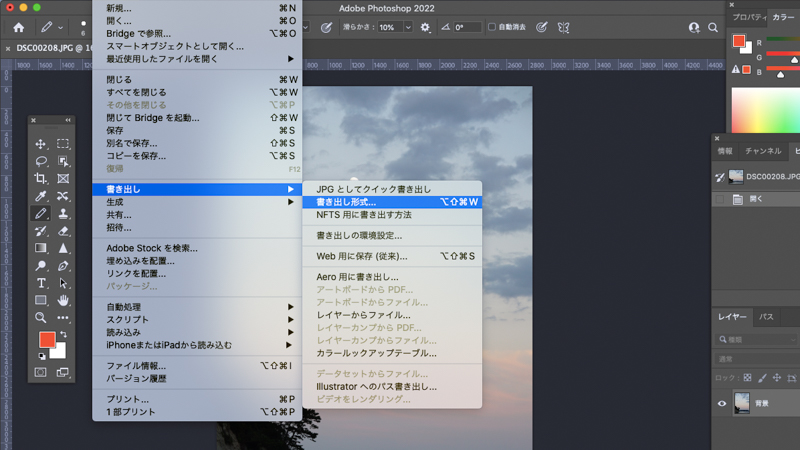The width and height of the screenshot is (800, 450).
Task: Click the G slider handle in Color panel
Action: click(x=794, y=60)
